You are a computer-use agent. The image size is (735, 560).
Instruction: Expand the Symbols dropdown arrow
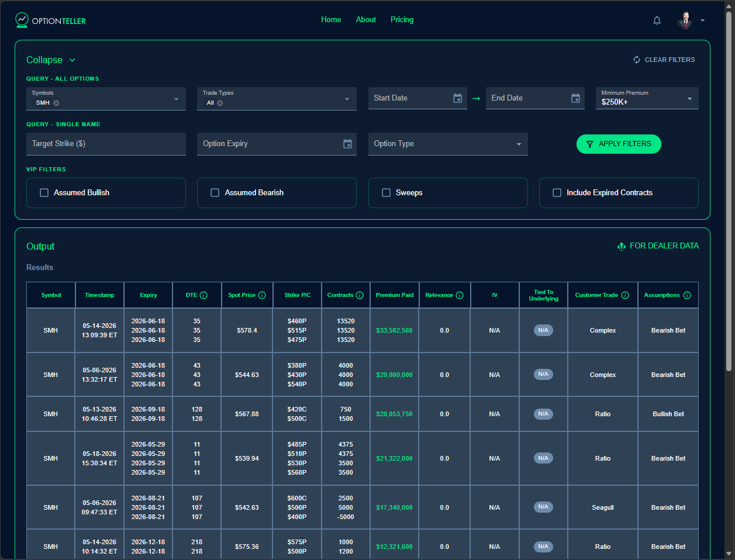[176, 99]
